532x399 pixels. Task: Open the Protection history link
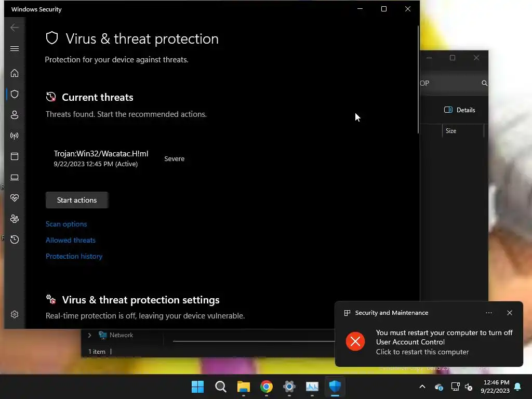pyautogui.click(x=74, y=256)
